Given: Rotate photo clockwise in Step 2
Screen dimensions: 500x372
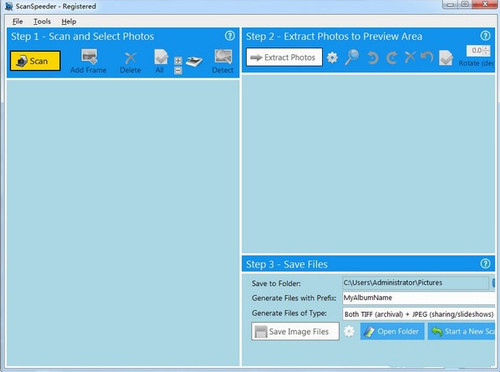Looking at the screenshot, I should click(x=392, y=57).
